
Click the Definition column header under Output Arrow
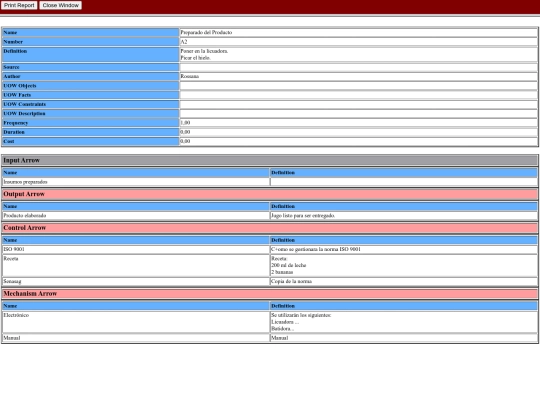pyautogui.click(x=404, y=206)
